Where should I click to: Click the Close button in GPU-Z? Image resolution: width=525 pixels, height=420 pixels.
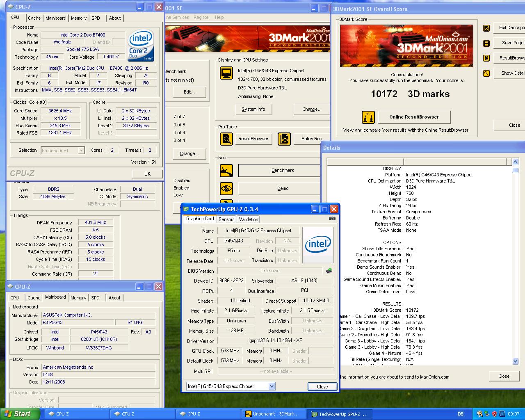coord(322,387)
